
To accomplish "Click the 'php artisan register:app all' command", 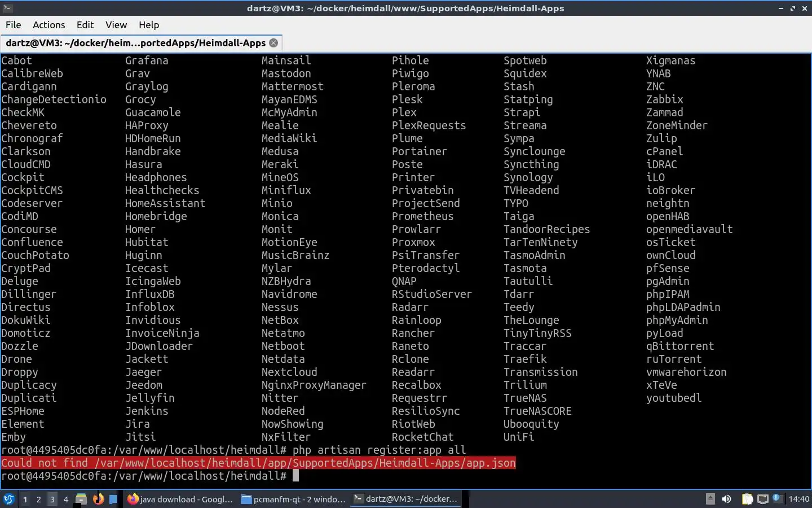I will tap(379, 450).
